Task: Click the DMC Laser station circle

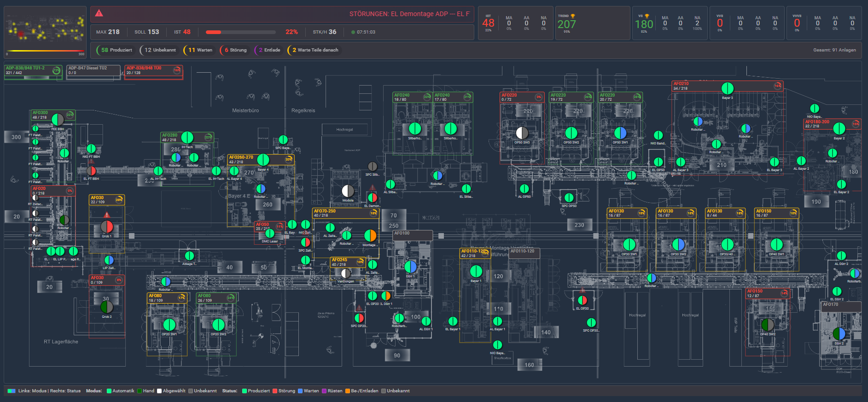Action: point(270,234)
